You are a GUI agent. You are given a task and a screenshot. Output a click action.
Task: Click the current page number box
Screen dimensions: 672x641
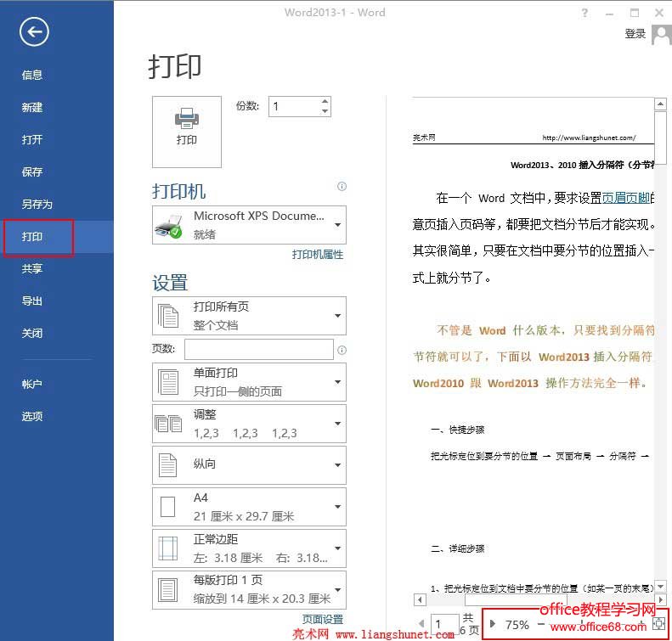point(444,624)
